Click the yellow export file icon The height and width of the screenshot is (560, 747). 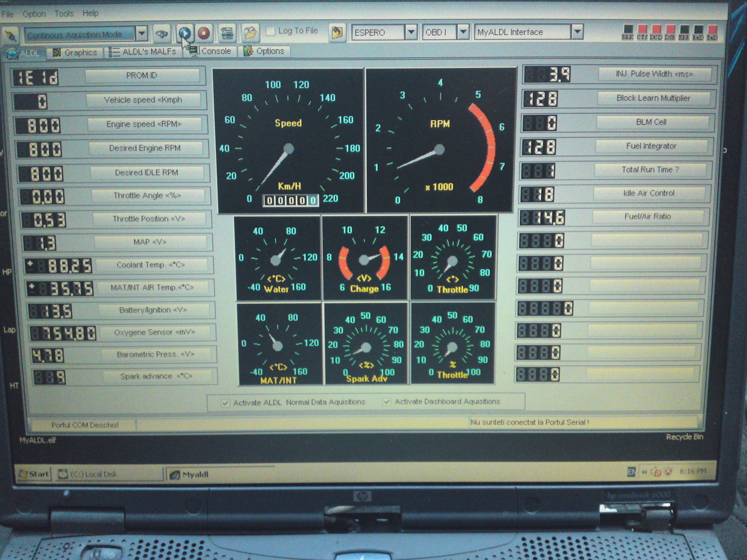(337, 32)
